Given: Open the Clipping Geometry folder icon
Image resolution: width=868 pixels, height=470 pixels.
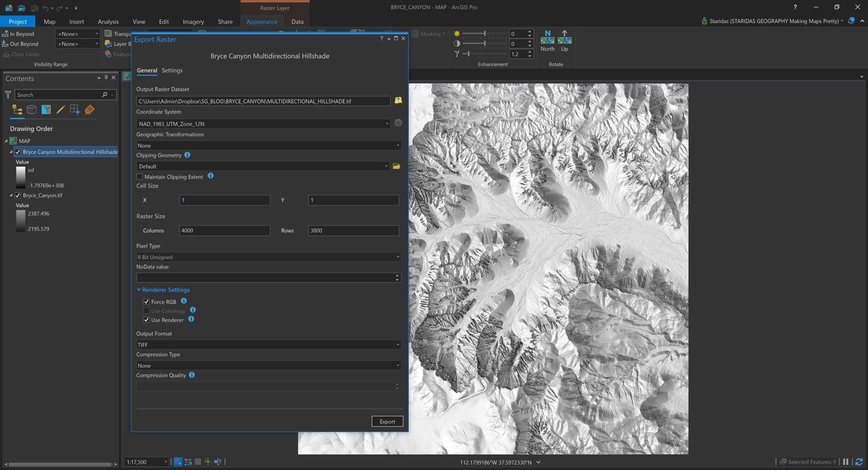Looking at the screenshot, I should coord(397,166).
